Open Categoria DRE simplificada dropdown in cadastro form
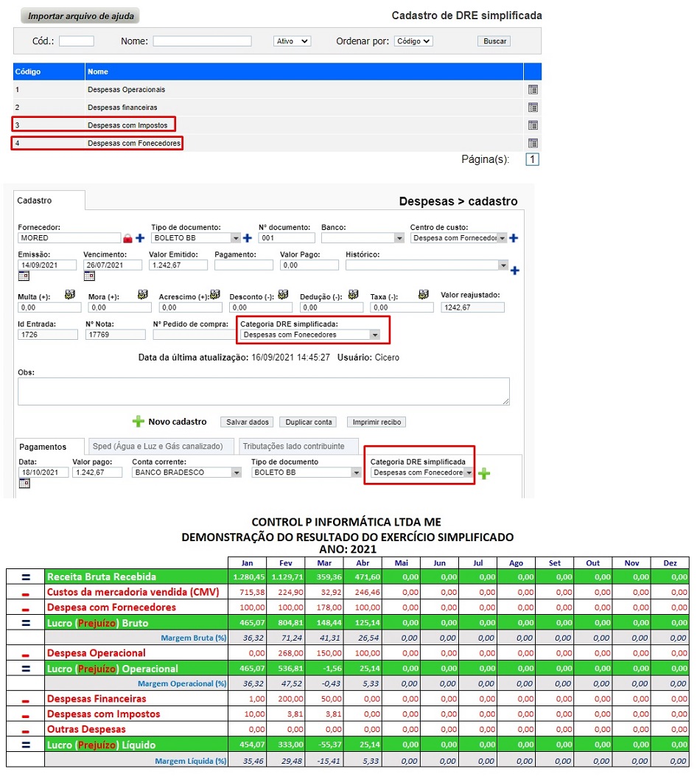Viewport: 700px width, 777px height. tap(375, 335)
